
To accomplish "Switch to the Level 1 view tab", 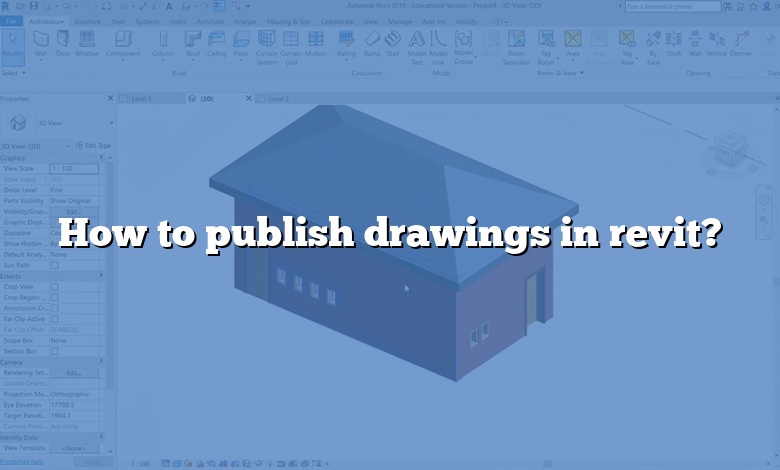I will [151, 98].
